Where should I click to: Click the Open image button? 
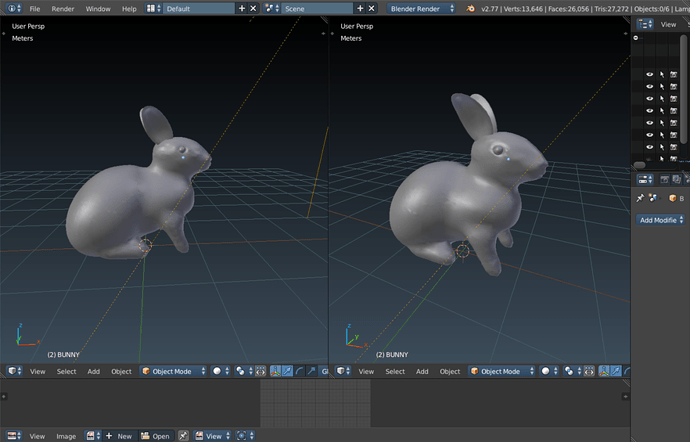[x=155, y=436]
